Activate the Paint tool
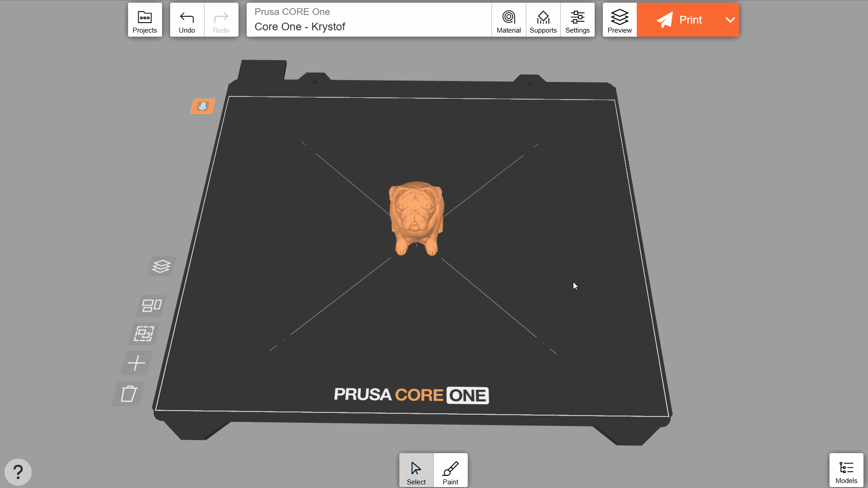The width and height of the screenshot is (868, 488). (450, 471)
